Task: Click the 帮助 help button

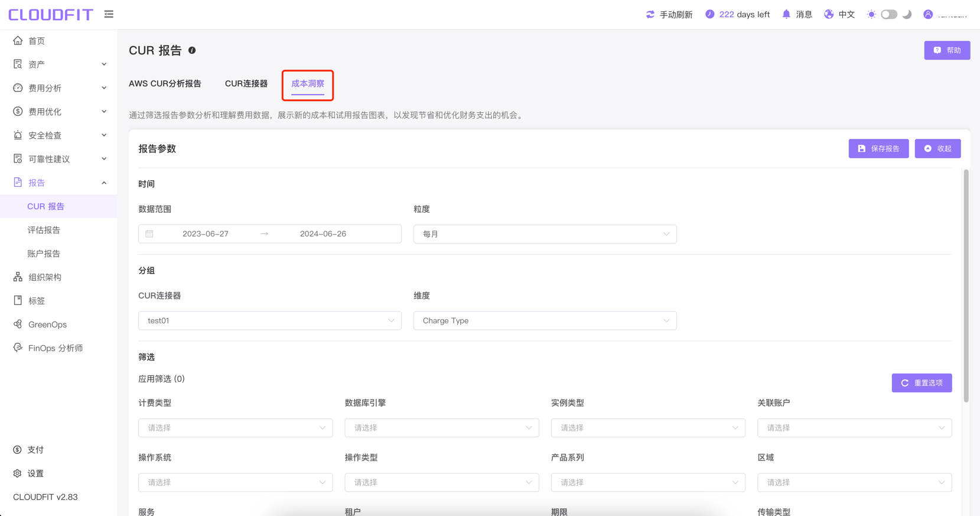Action: [947, 50]
